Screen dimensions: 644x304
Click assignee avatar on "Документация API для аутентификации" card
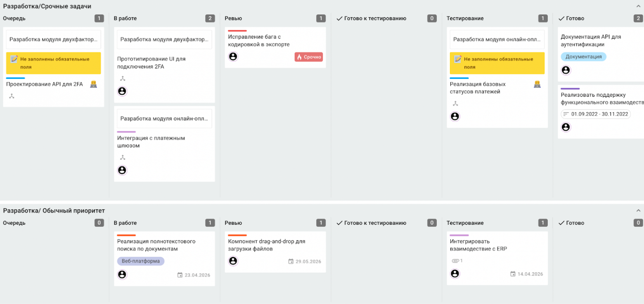pyautogui.click(x=566, y=70)
